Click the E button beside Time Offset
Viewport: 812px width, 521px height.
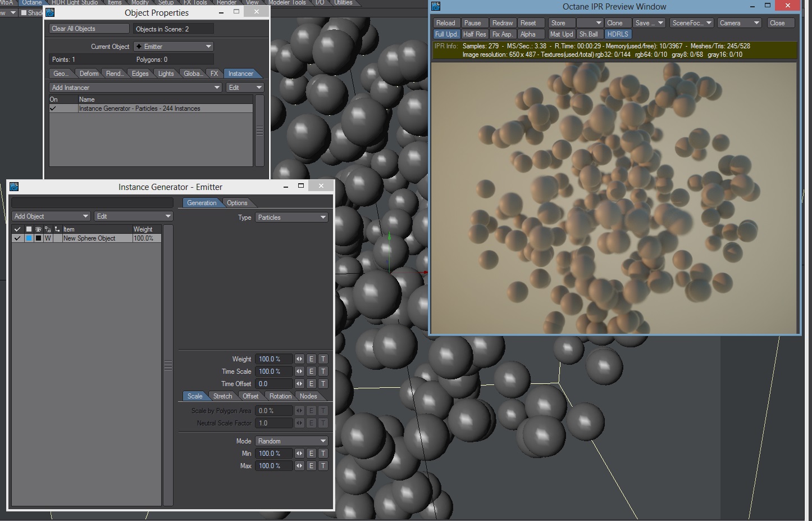tap(312, 384)
